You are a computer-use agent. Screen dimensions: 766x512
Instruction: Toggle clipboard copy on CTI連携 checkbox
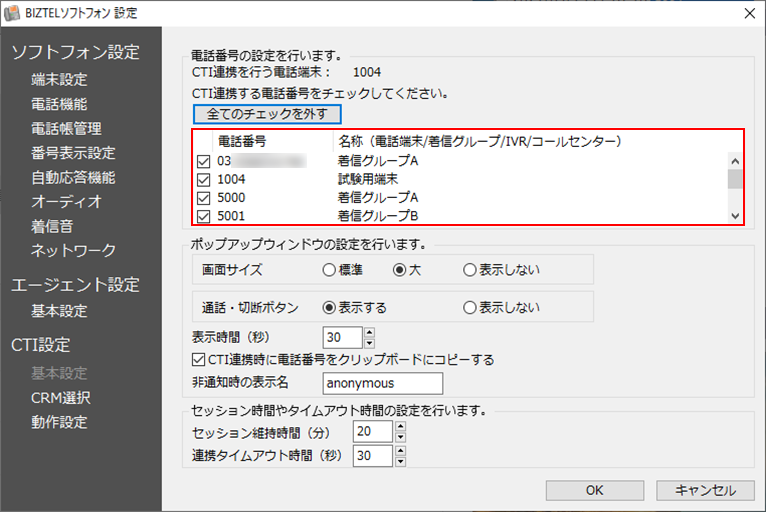coord(198,360)
